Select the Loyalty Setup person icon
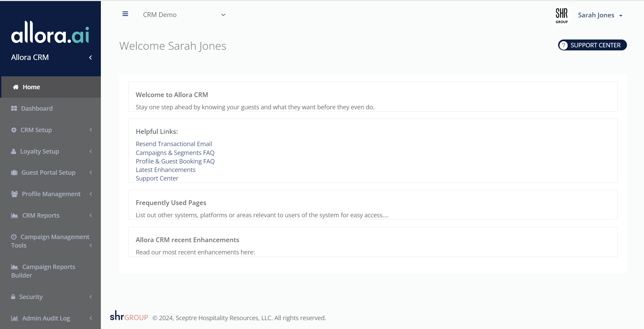The height and width of the screenshot is (329, 644). (x=13, y=151)
